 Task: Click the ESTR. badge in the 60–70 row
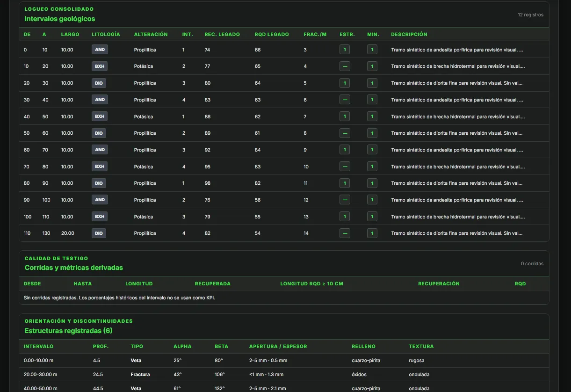(345, 150)
